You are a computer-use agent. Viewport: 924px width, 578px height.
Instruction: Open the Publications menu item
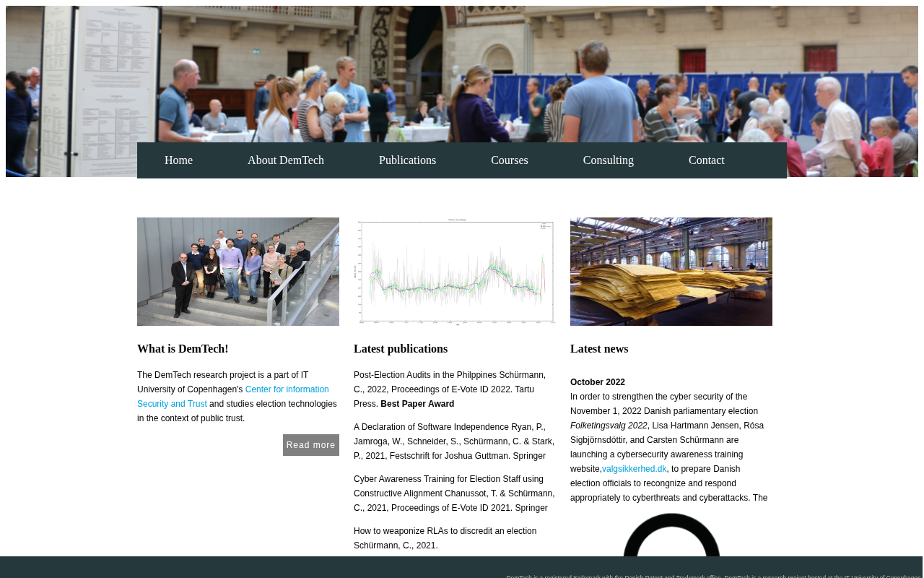pyautogui.click(x=407, y=160)
